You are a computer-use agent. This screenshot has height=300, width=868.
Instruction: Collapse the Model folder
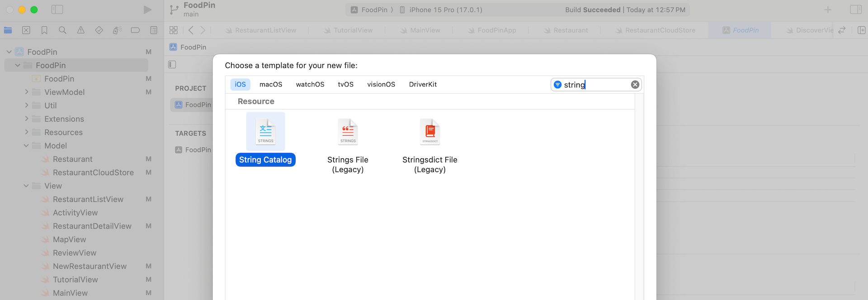pyautogui.click(x=26, y=146)
